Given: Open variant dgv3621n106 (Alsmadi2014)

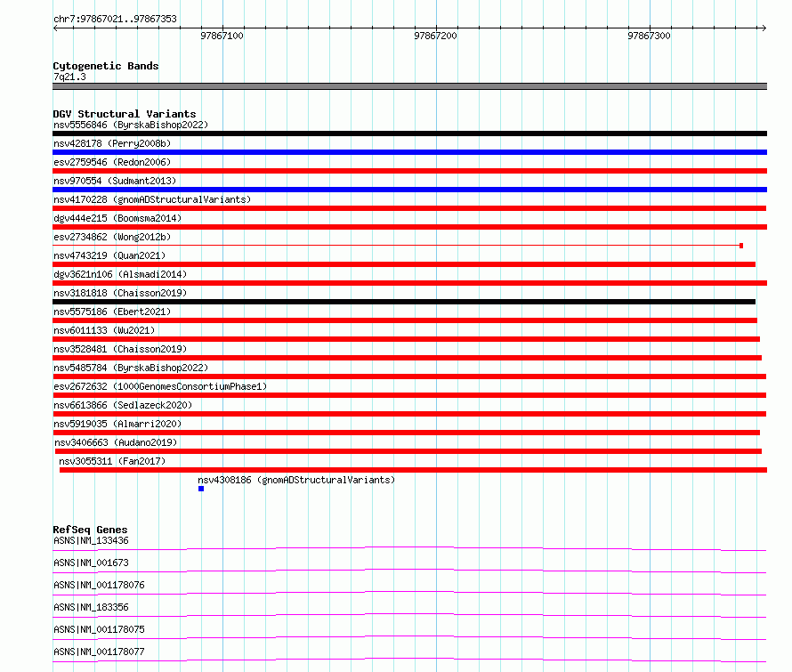Looking at the screenshot, I should point(120,274).
